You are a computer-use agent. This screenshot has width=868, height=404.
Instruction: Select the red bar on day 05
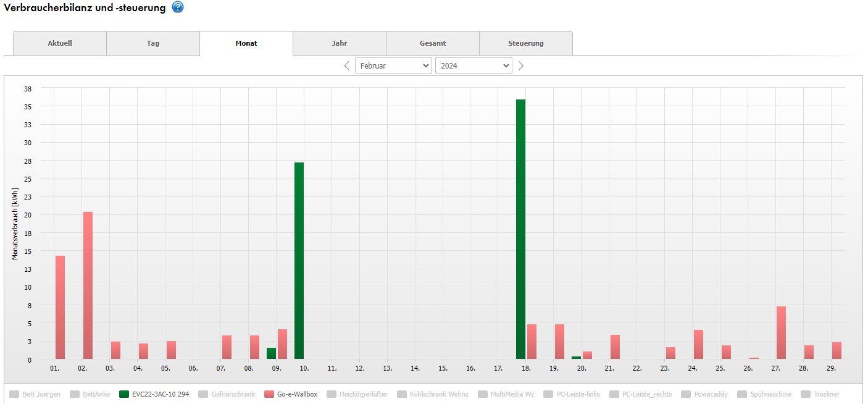[x=171, y=350]
